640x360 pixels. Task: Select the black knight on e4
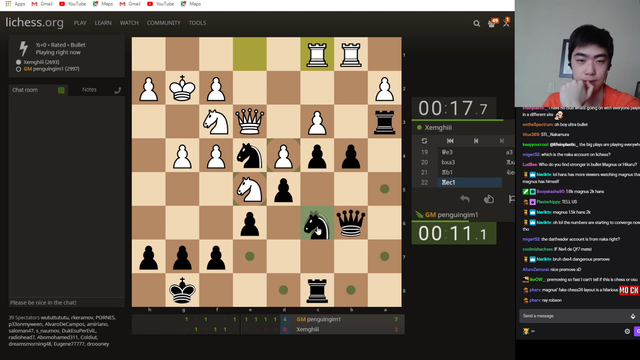point(250,155)
